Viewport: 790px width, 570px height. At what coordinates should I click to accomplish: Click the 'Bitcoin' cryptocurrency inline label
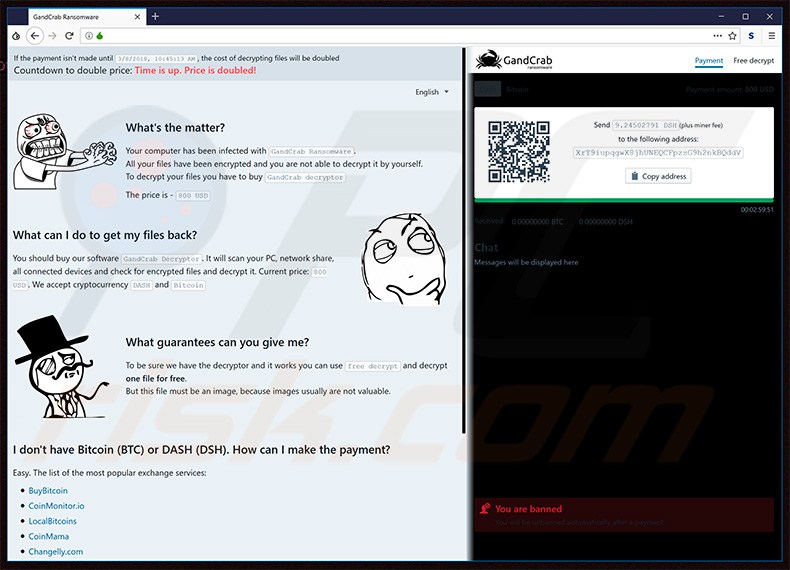click(188, 285)
